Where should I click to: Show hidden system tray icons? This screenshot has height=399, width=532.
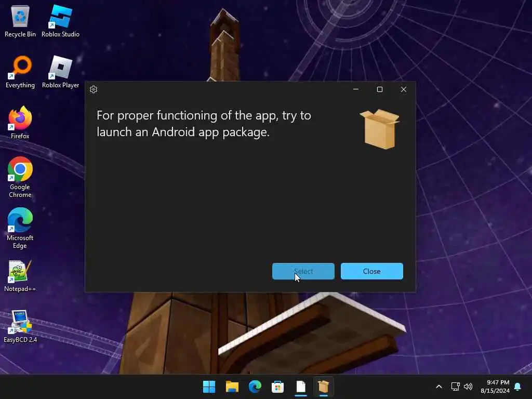pyautogui.click(x=438, y=387)
